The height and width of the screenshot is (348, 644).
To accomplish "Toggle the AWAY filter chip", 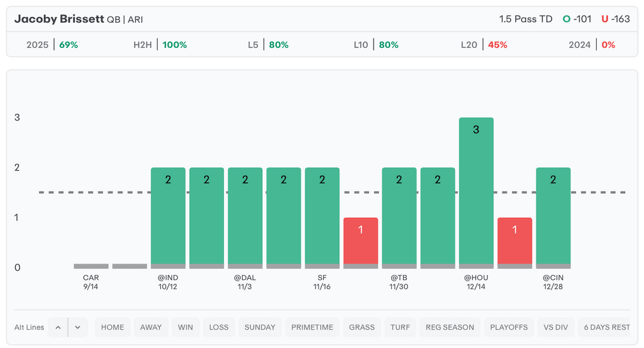I will click(151, 327).
